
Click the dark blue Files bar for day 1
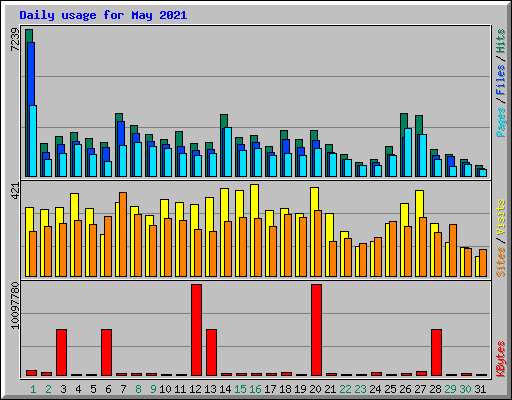tap(31, 74)
